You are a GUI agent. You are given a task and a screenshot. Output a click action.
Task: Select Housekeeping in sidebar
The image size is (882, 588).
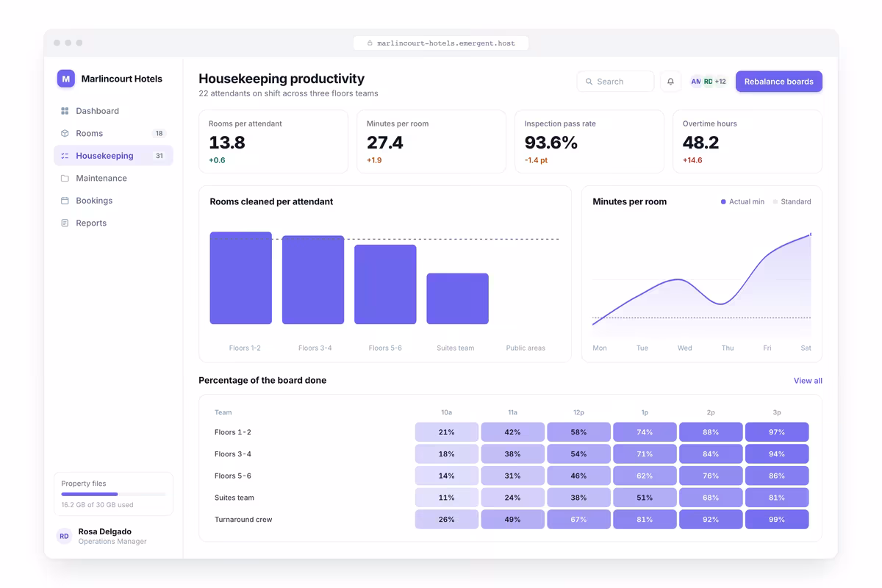(113, 156)
